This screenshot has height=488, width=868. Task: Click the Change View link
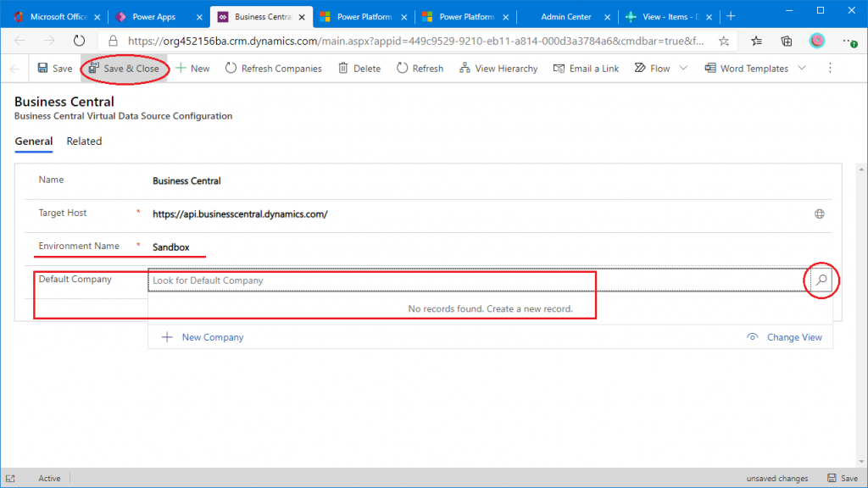[784, 337]
